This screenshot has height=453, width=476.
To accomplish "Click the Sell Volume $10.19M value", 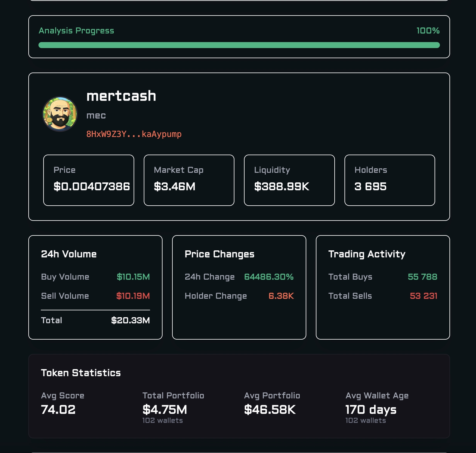I will (133, 296).
